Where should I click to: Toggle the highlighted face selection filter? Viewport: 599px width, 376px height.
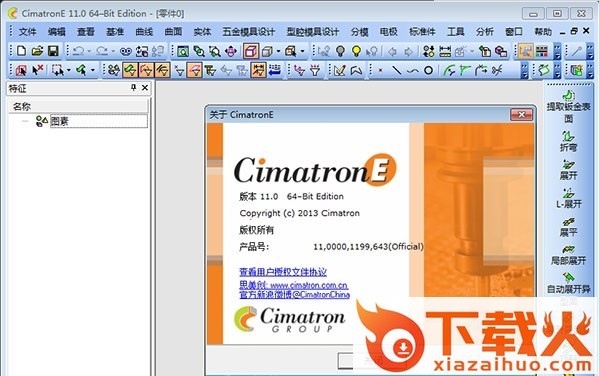[x=194, y=70]
